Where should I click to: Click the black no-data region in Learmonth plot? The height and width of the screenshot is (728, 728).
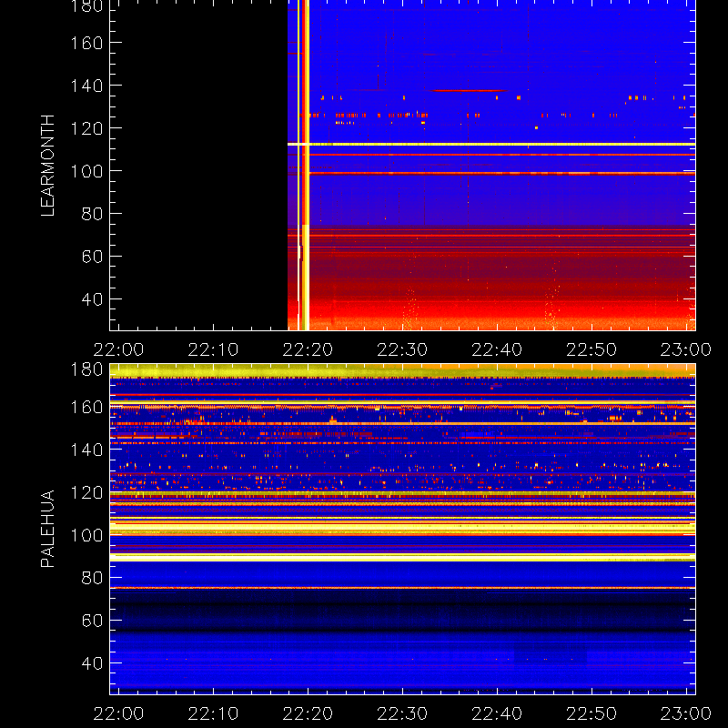click(x=198, y=165)
